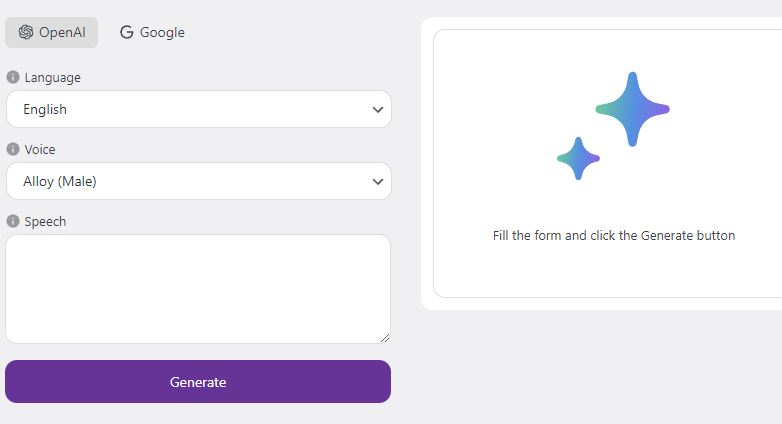782x424 pixels.
Task: Click the Google G logo icon
Action: point(127,32)
